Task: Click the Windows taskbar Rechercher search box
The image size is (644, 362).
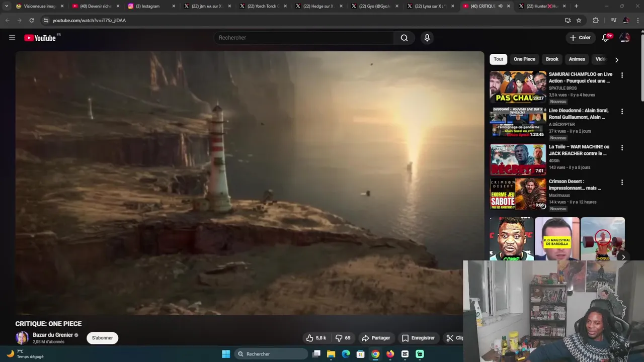Action: 272,354
